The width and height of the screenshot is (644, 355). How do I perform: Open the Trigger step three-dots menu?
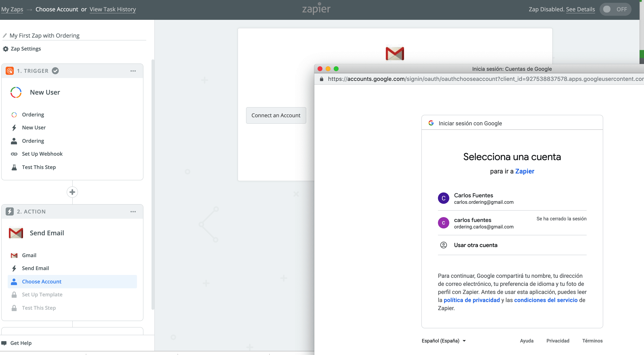(133, 71)
